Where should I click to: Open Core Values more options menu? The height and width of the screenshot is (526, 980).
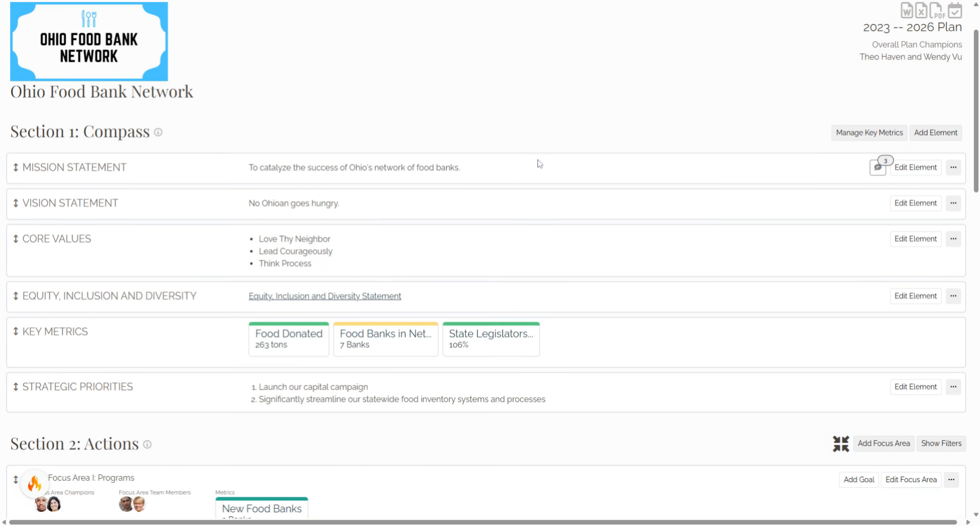(x=953, y=239)
